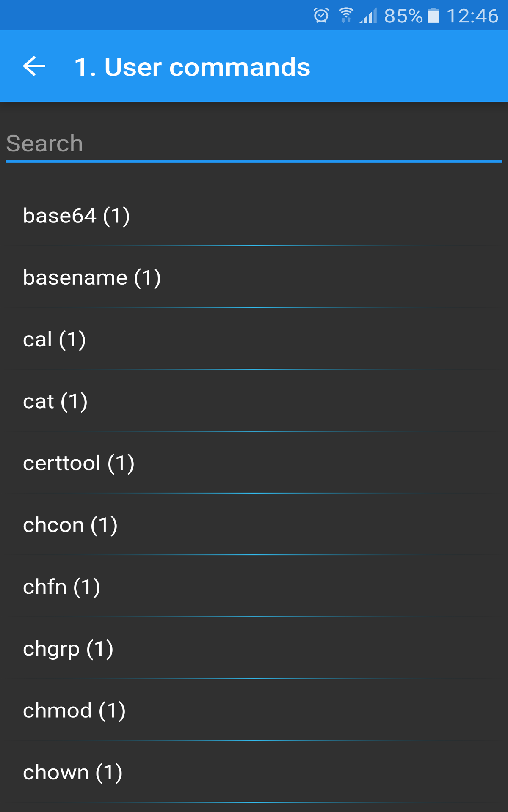Image resolution: width=508 pixels, height=812 pixels.
Task: Select the cat command from the list
Action: tap(55, 401)
